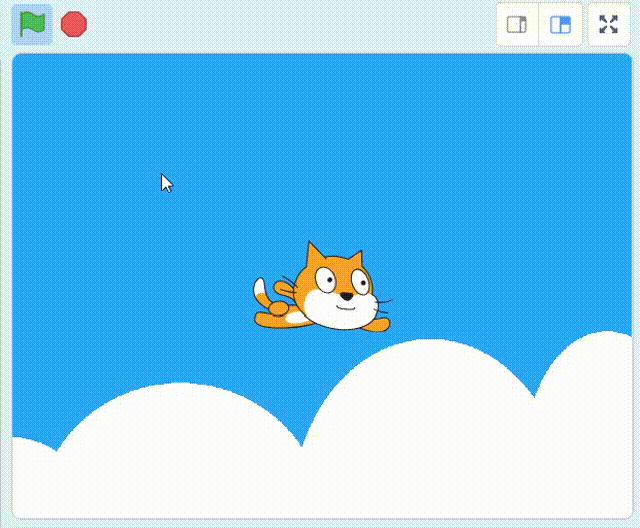Enter full screen stage mode
The image size is (640, 528).
[608, 24]
